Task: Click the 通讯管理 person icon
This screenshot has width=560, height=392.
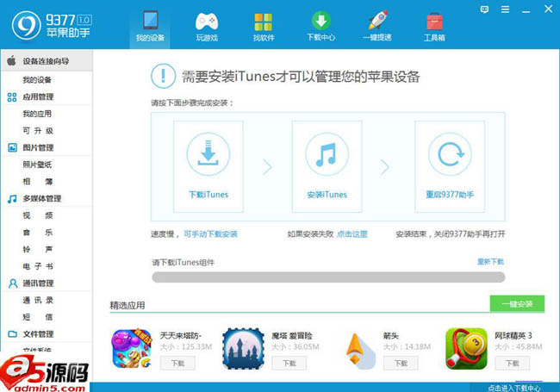Action: point(13,283)
